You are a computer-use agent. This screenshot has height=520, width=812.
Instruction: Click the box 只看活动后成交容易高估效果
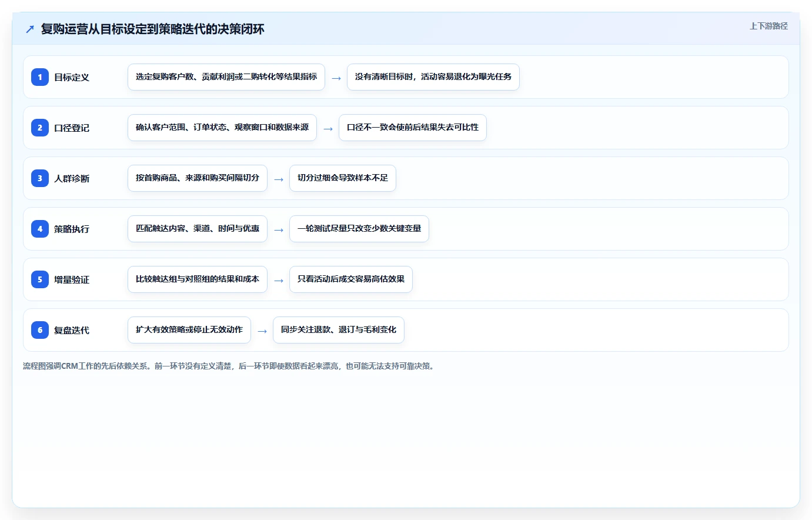[351, 279]
